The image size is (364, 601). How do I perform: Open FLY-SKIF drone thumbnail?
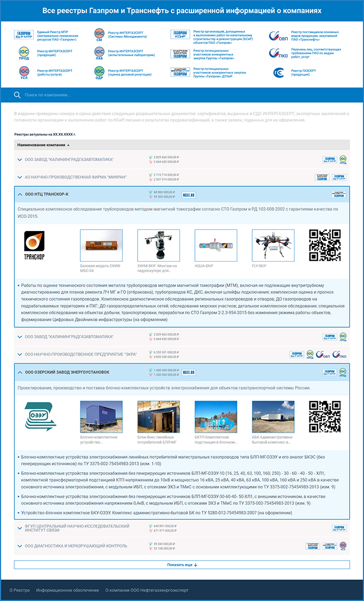pyautogui.click(x=273, y=245)
